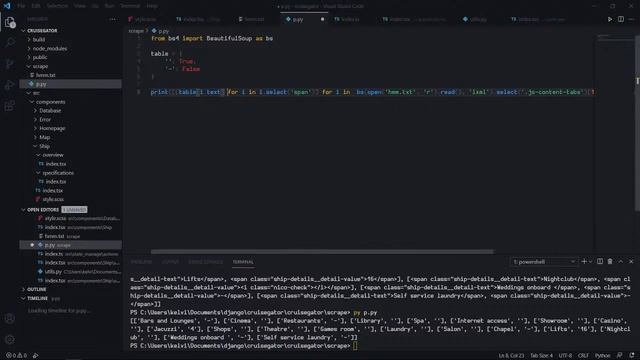The width and height of the screenshot is (640, 360).
Task: Expand the build folder
Action: [x=39, y=40]
